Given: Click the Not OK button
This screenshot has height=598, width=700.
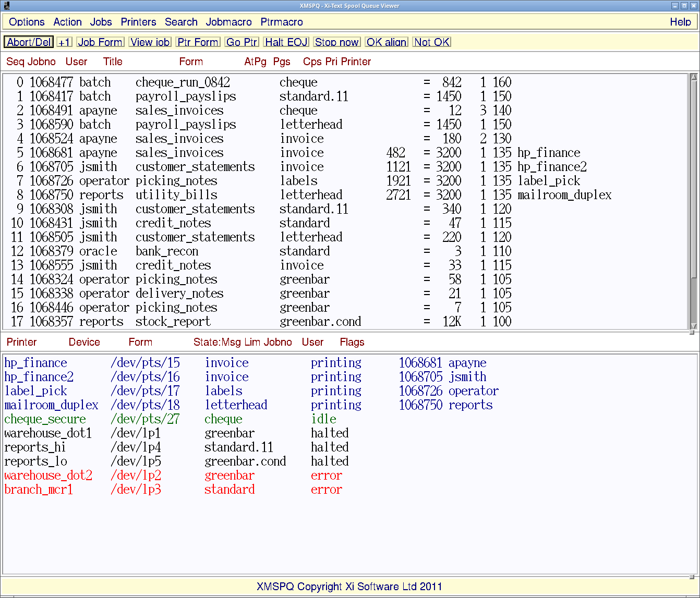Looking at the screenshot, I should coord(431,42).
